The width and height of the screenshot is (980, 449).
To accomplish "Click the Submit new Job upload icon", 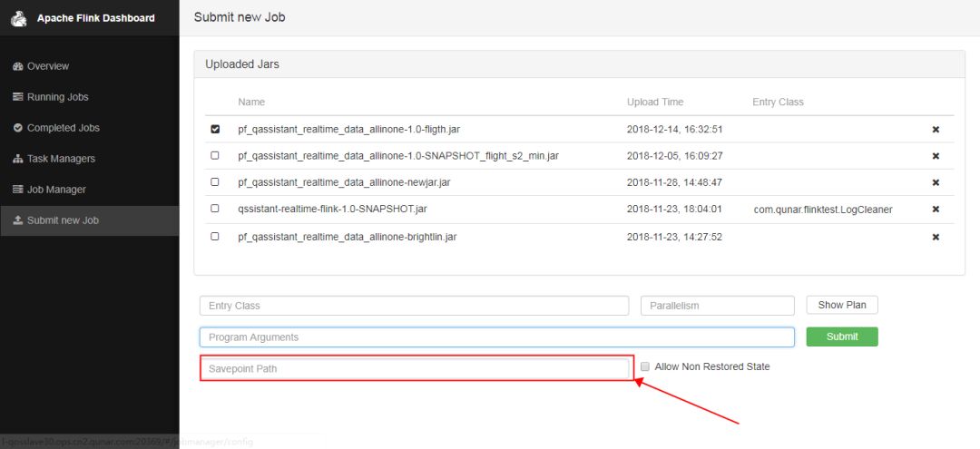I will click(17, 220).
